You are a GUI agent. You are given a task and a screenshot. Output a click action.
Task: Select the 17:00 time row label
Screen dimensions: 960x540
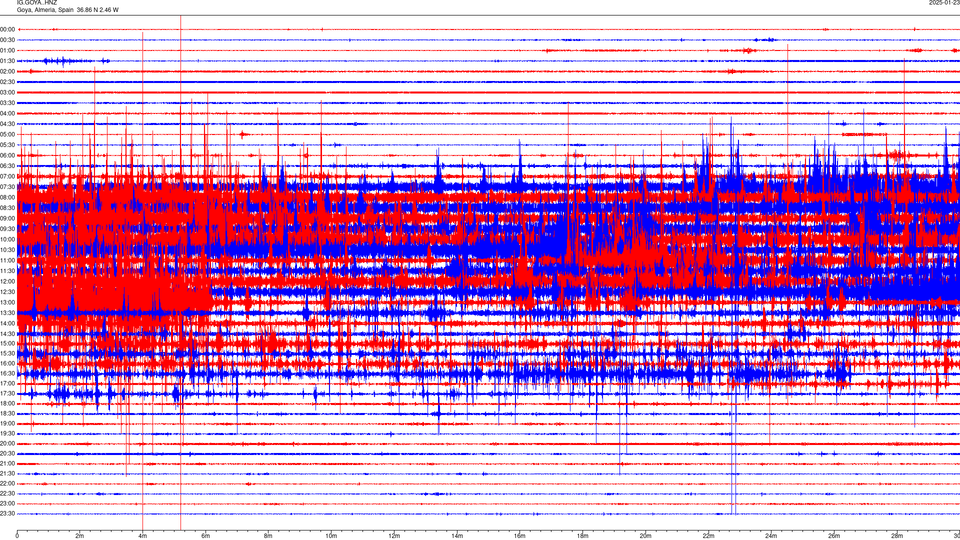pyautogui.click(x=7, y=384)
